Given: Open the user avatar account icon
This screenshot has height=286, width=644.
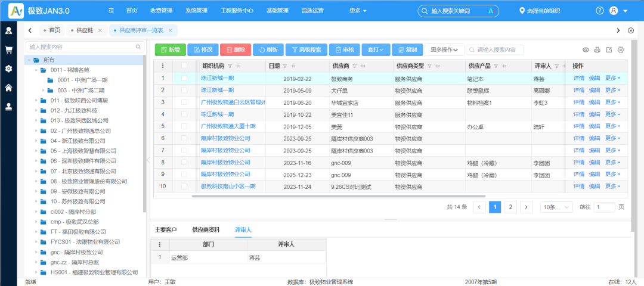Looking at the screenshot, I should [x=614, y=11].
